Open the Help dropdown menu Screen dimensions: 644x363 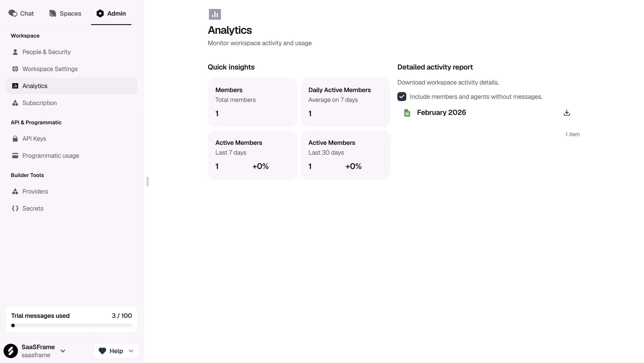click(116, 351)
